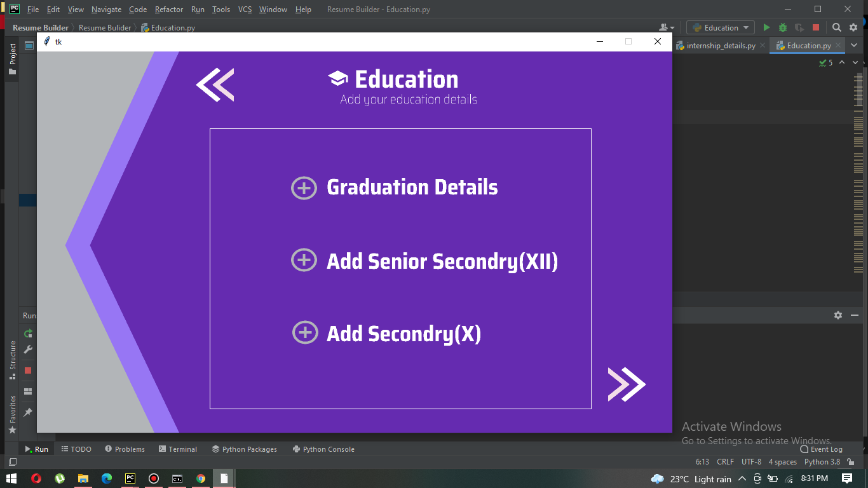Click the plus icon beside Add Secondry(X)

pyautogui.click(x=305, y=332)
